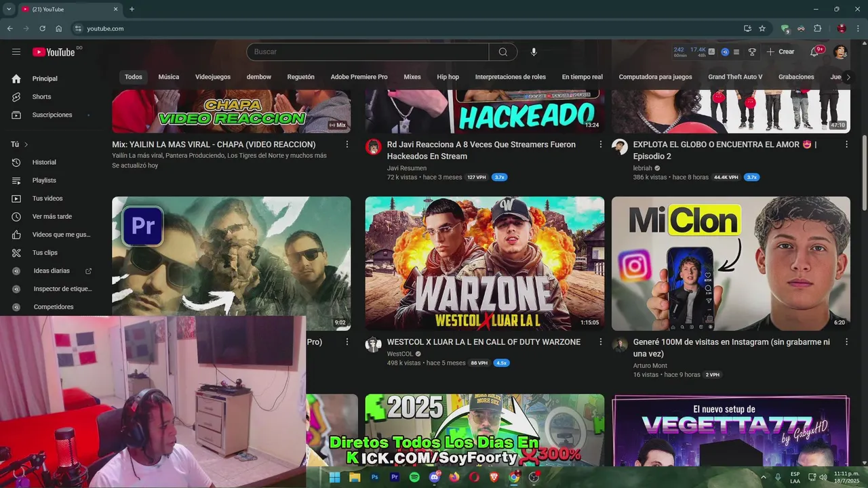Select the Todos filter chip
This screenshot has height=488, width=868.
coord(134,77)
